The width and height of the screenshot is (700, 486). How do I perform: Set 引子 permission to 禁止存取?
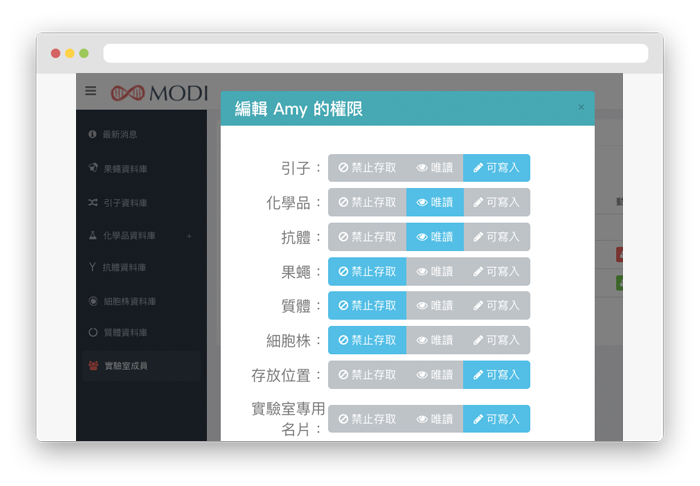(x=367, y=168)
